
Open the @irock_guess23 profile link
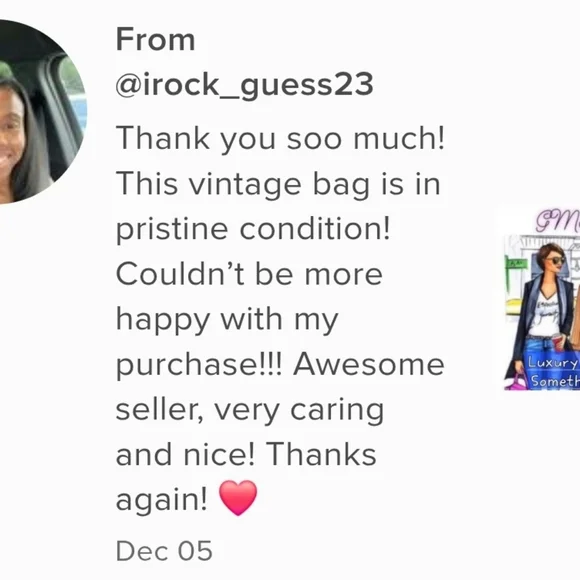[x=245, y=85]
